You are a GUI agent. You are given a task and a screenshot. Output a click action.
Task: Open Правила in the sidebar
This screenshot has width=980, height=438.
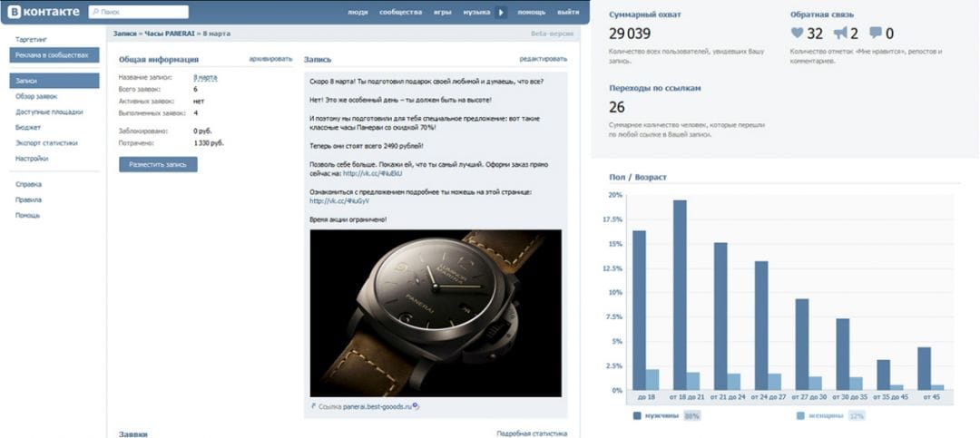[x=29, y=200]
